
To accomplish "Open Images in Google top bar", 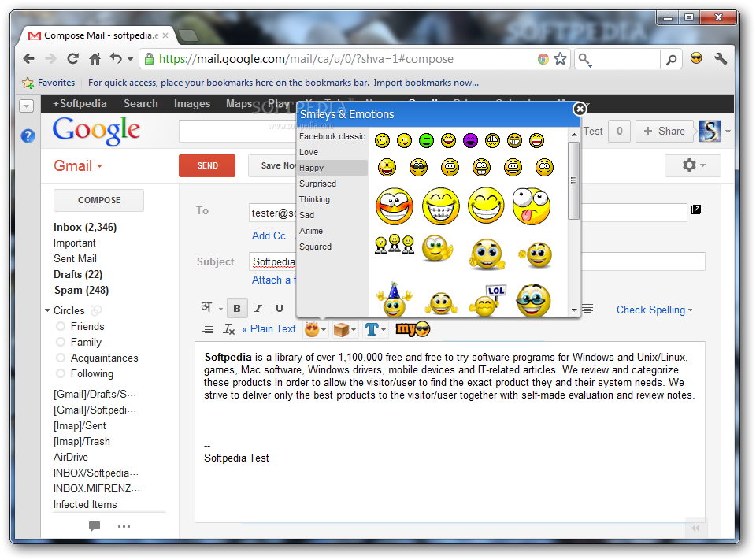I will [x=192, y=104].
